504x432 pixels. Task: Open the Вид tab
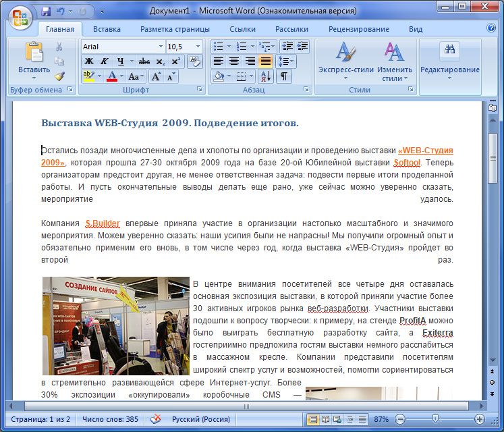point(416,29)
